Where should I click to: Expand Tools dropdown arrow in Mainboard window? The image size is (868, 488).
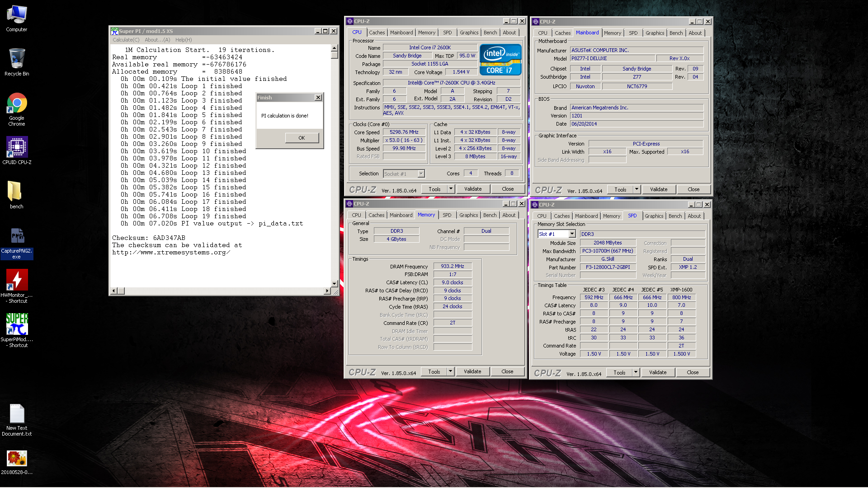click(637, 189)
